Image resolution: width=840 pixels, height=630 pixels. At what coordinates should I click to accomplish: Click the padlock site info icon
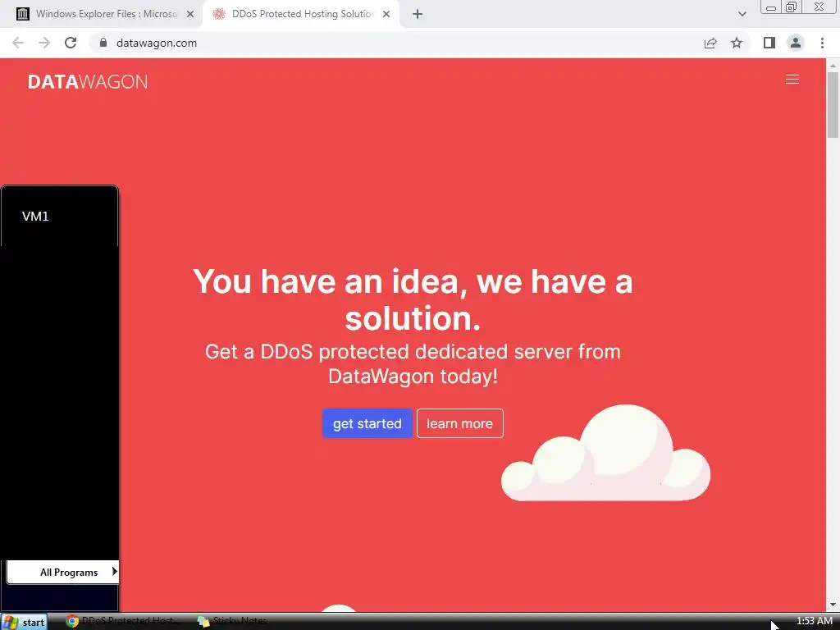103,43
